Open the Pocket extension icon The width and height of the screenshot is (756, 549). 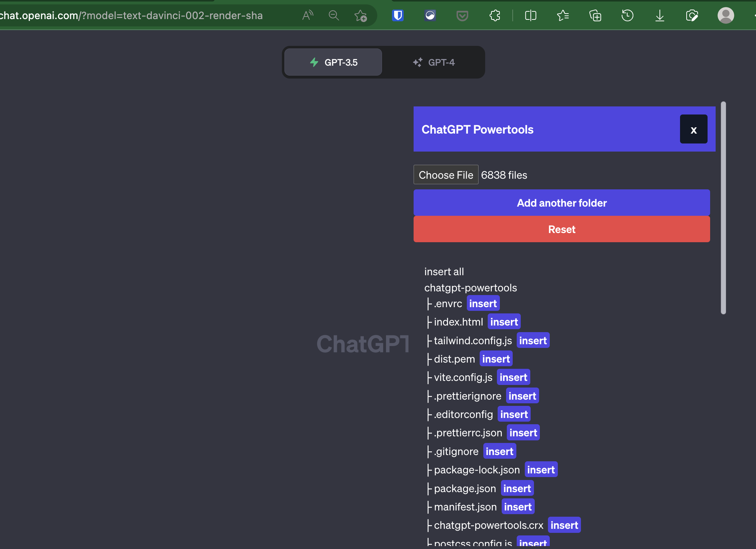462,15
